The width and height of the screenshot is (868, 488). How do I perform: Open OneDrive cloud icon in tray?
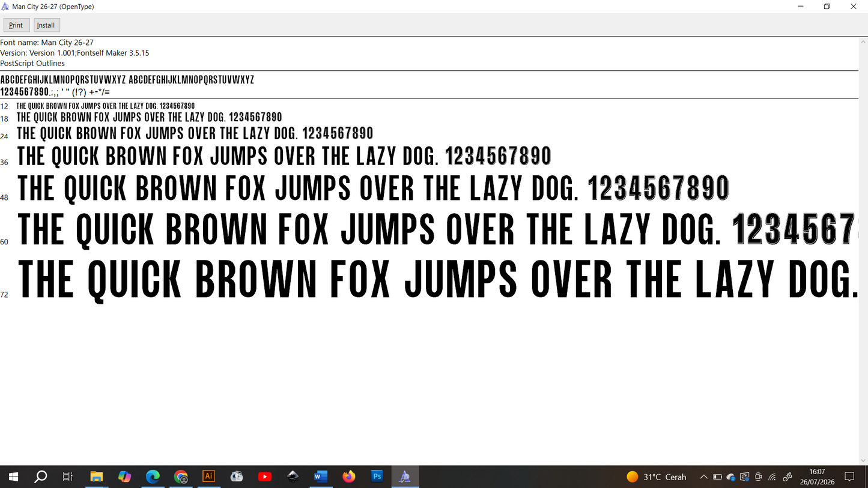pos(731,477)
